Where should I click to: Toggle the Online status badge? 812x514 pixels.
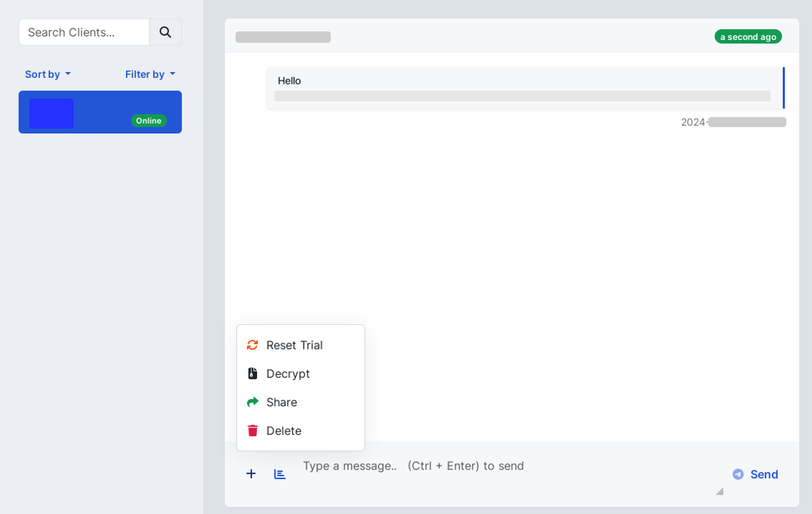(x=148, y=120)
